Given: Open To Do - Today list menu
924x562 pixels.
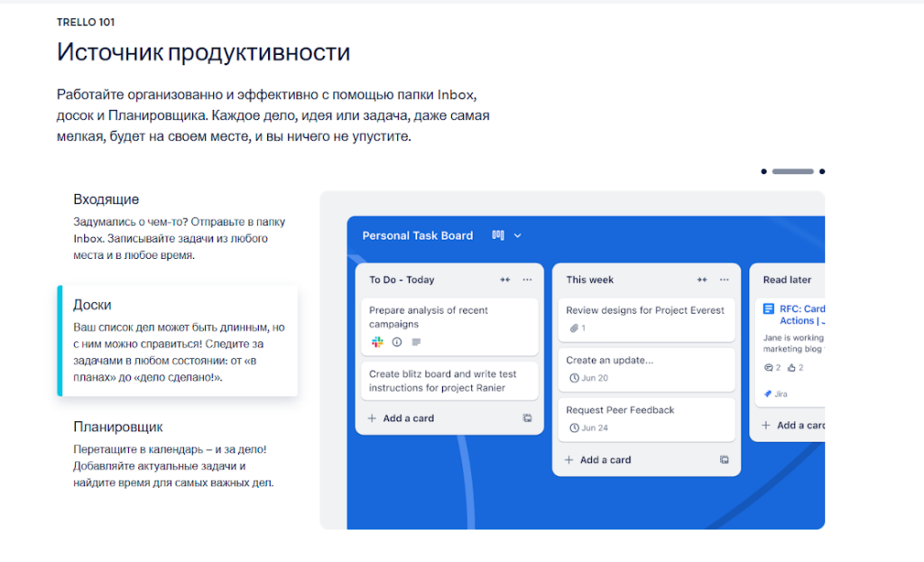Looking at the screenshot, I should [x=527, y=280].
